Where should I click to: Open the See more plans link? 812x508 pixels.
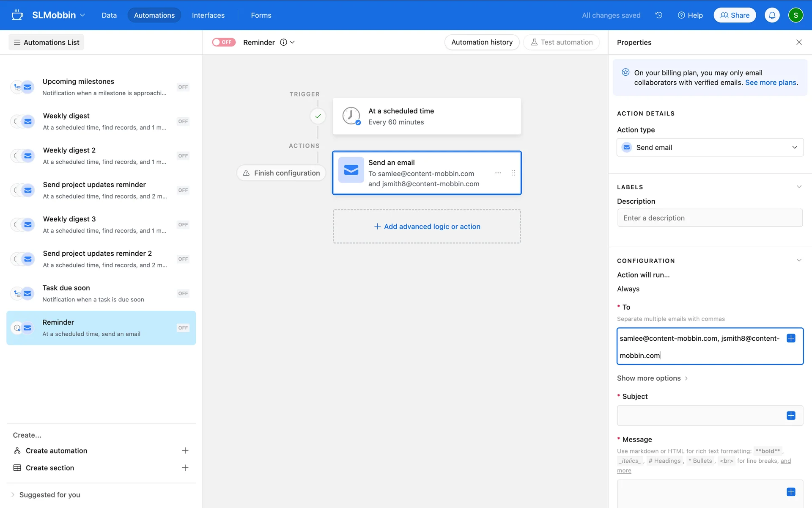pyautogui.click(x=770, y=83)
